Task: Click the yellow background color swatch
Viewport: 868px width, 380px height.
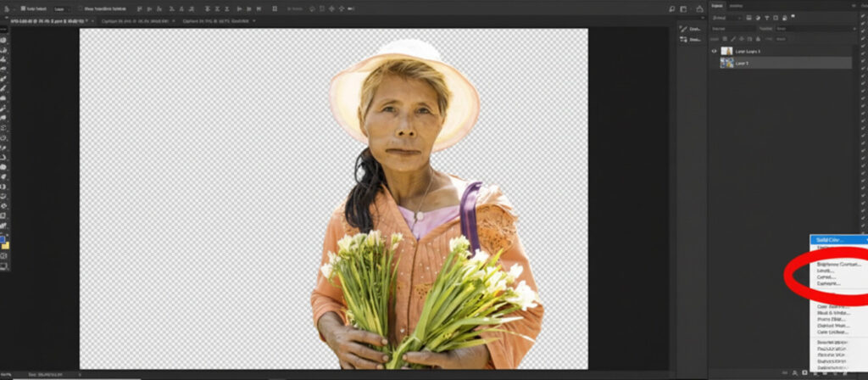Action: (x=6, y=245)
